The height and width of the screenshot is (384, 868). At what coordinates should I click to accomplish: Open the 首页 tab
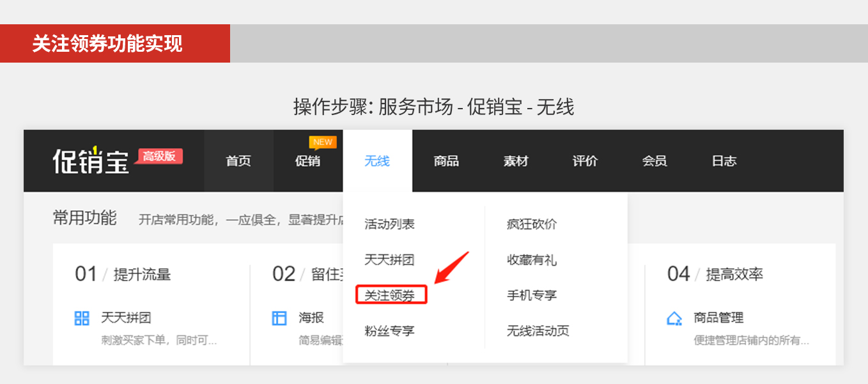(238, 161)
